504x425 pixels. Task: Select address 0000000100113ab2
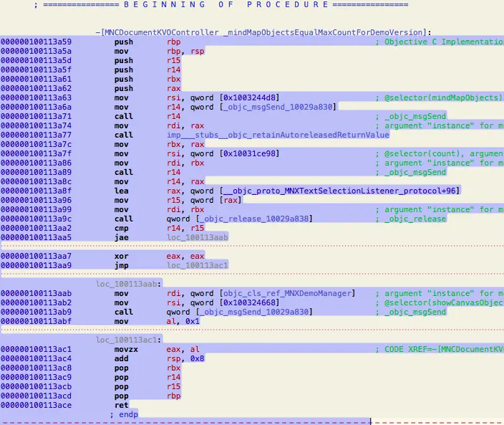pos(36,303)
